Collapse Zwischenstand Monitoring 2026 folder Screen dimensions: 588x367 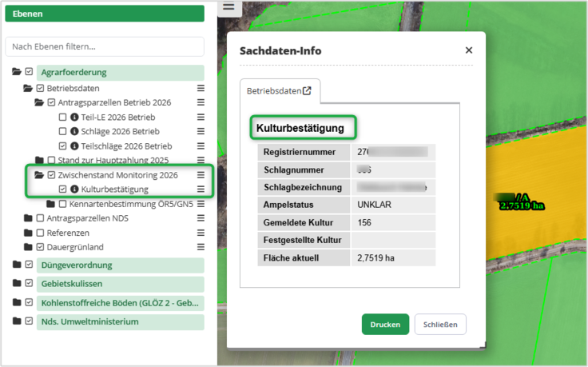[39, 175]
